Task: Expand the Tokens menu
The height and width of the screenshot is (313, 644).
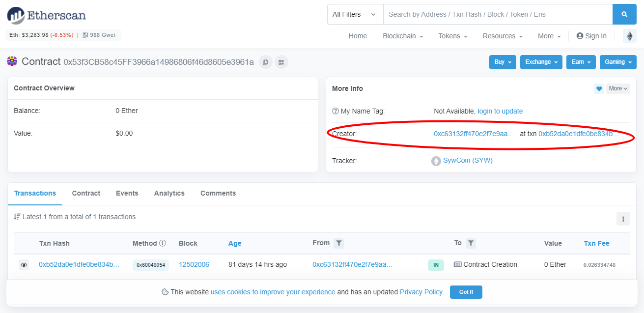Action: [x=453, y=36]
